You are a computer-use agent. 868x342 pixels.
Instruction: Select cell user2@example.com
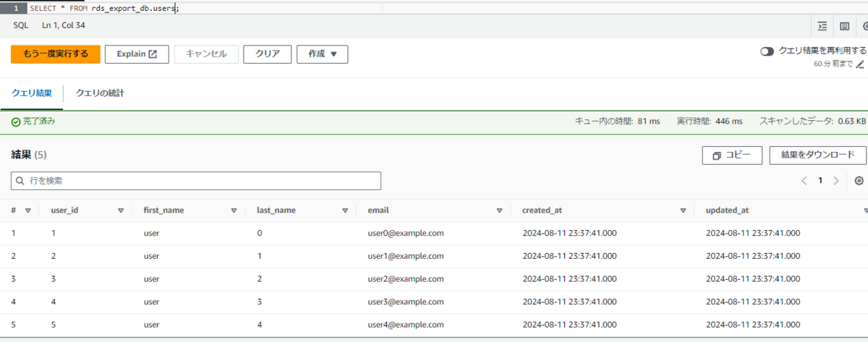[406, 279]
